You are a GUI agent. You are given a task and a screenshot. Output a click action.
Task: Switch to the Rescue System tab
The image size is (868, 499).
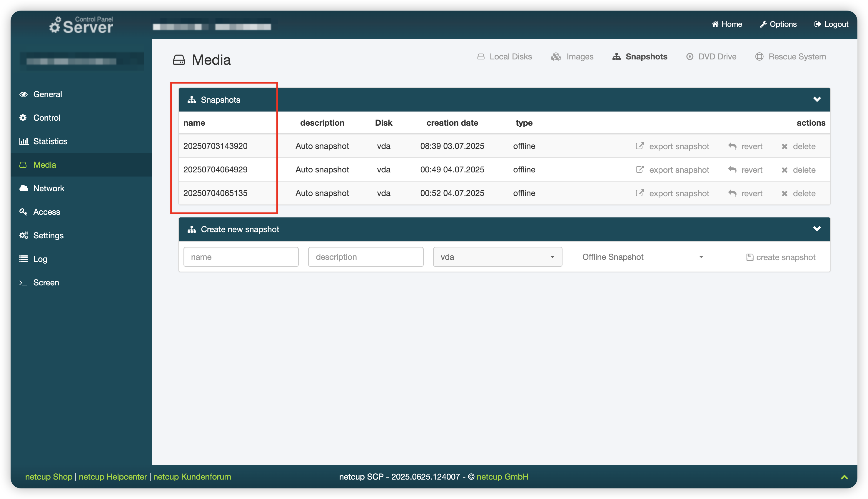790,56
